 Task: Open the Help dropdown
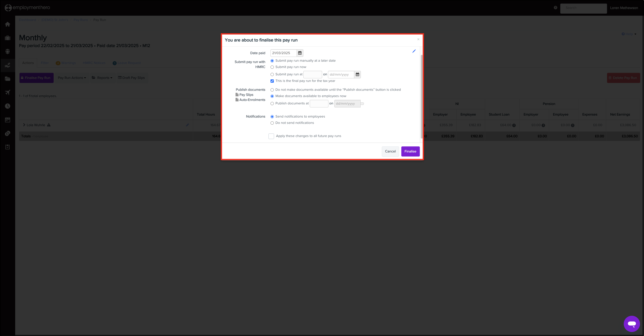(629, 34)
